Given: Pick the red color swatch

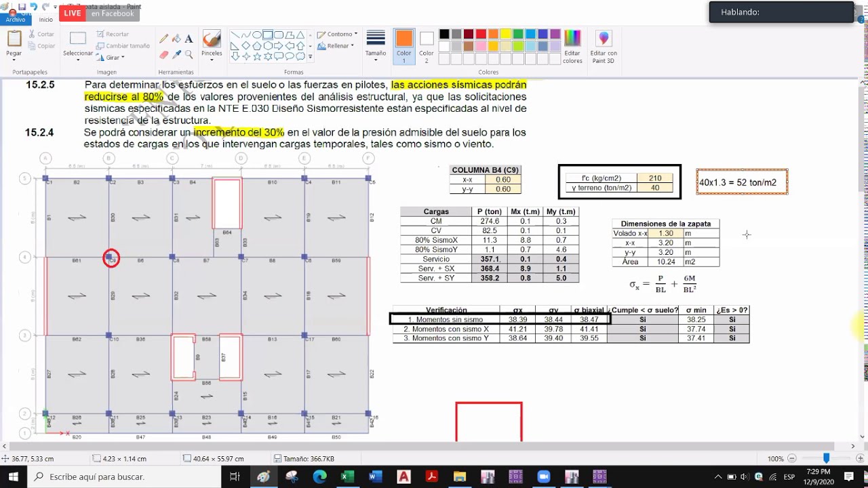Looking at the screenshot, I should tap(481, 34).
